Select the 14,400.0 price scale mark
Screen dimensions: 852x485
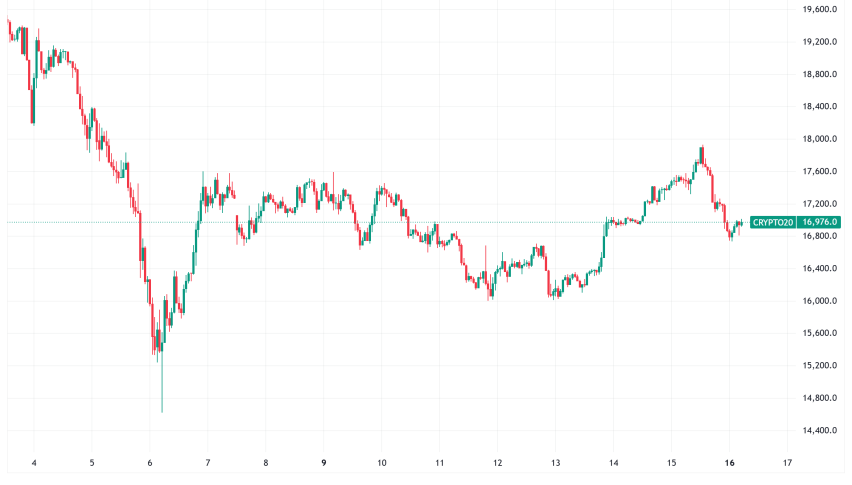821,431
